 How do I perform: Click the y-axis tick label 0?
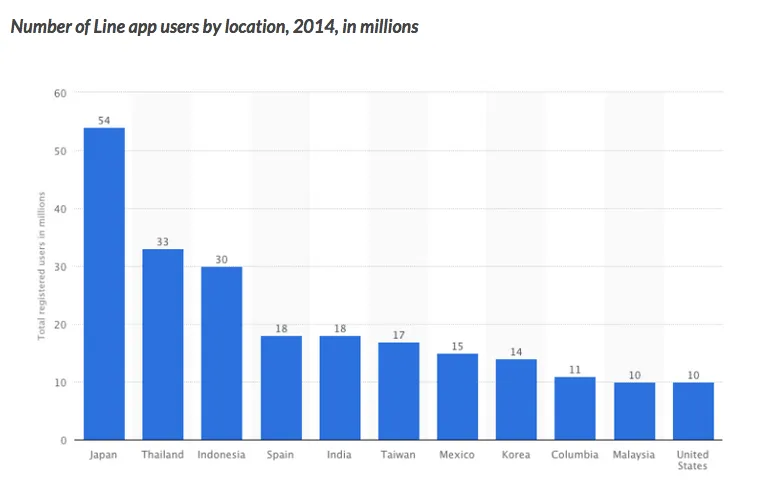pyautogui.click(x=63, y=441)
